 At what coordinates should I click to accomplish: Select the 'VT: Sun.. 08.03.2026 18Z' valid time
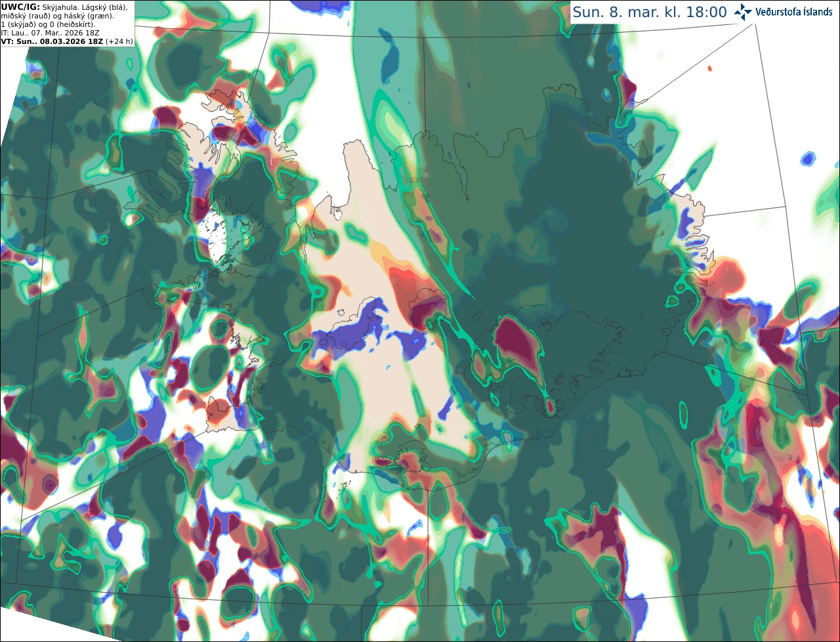(52, 41)
